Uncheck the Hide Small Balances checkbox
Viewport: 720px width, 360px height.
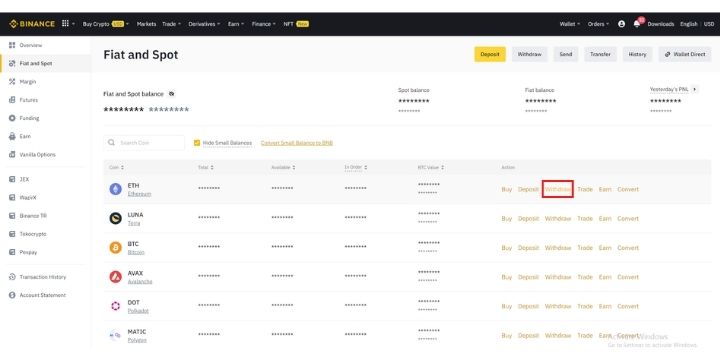(197, 143)
